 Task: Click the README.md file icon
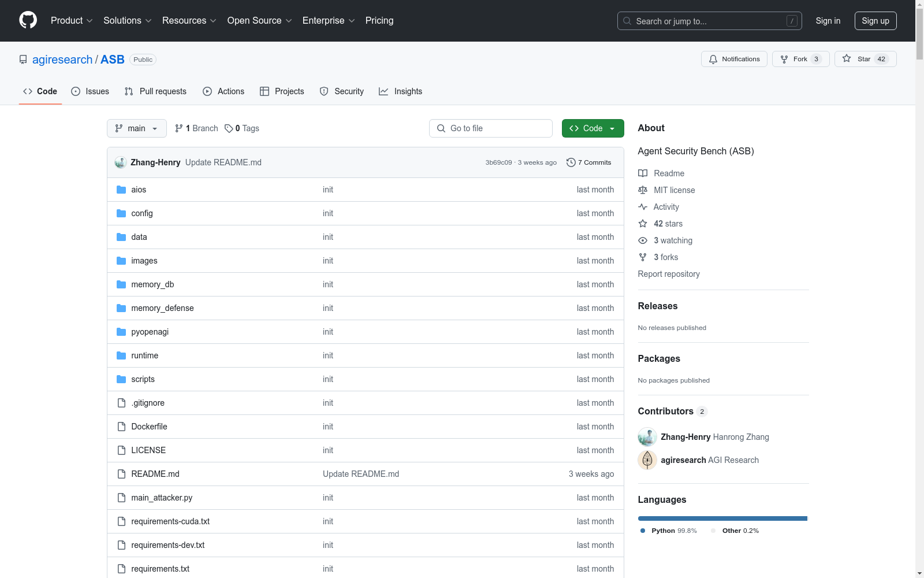[121, 474]
